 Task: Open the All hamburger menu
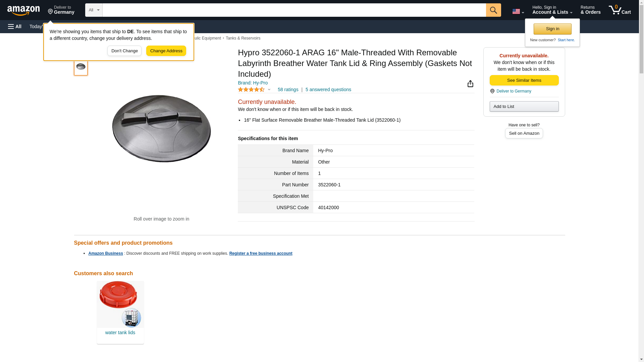pos(15,26)
